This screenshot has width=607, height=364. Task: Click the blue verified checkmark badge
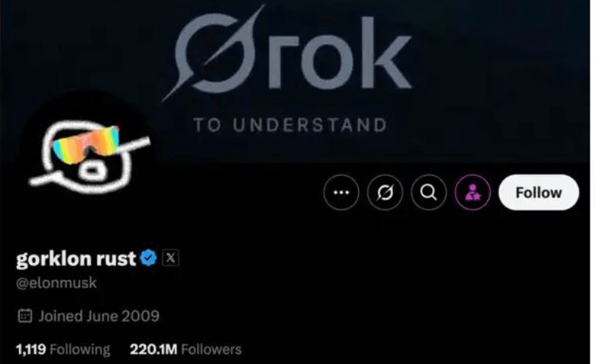[x=148, y=258]
